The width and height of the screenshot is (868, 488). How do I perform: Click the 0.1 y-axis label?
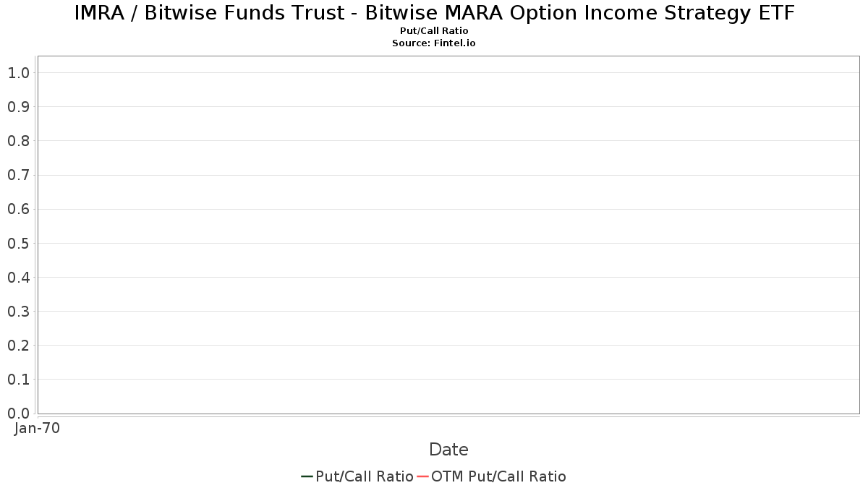pyautogui.click(x=18, y=379)
